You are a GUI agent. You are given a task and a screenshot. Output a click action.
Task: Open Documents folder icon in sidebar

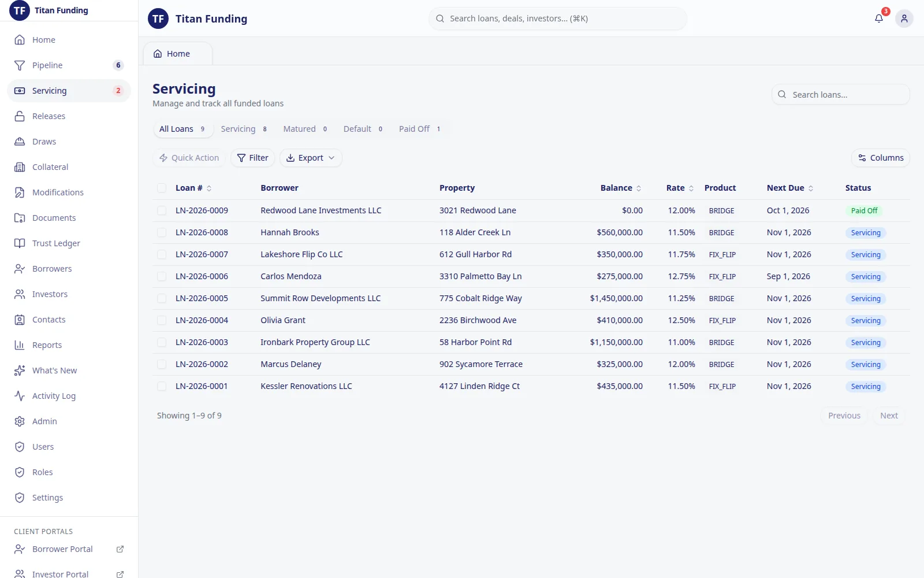pos(20,218)
